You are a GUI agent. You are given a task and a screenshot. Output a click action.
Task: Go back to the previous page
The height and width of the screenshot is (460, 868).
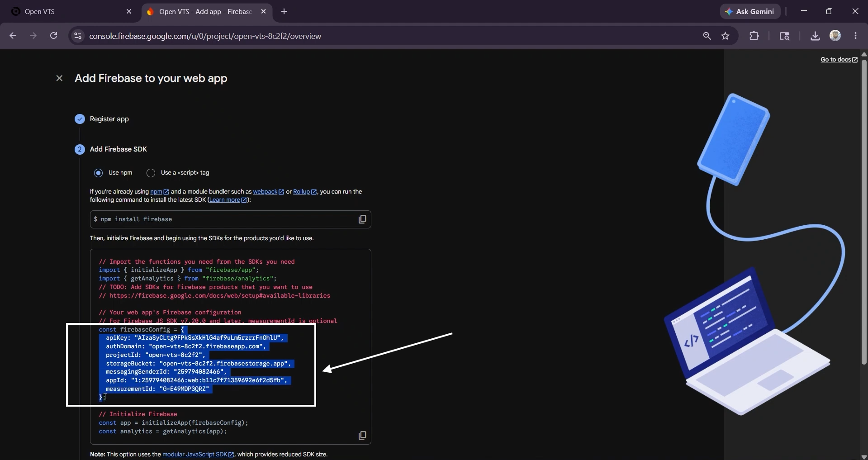[13, 36]
